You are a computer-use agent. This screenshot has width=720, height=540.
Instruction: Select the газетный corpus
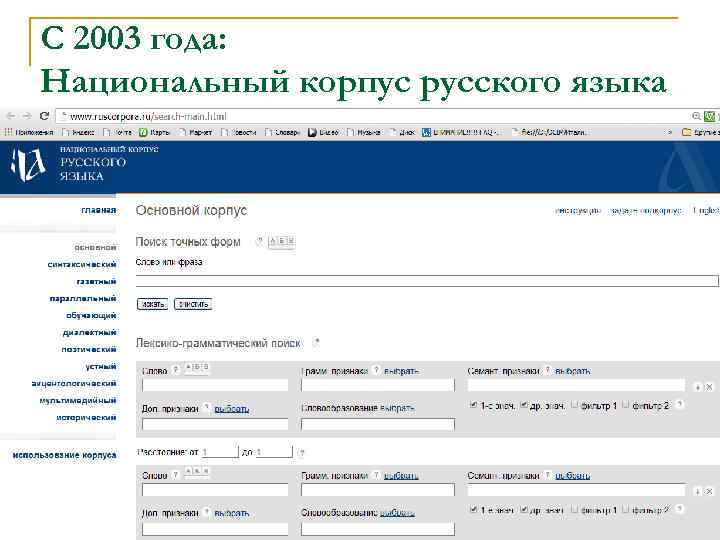click(96, 281)
